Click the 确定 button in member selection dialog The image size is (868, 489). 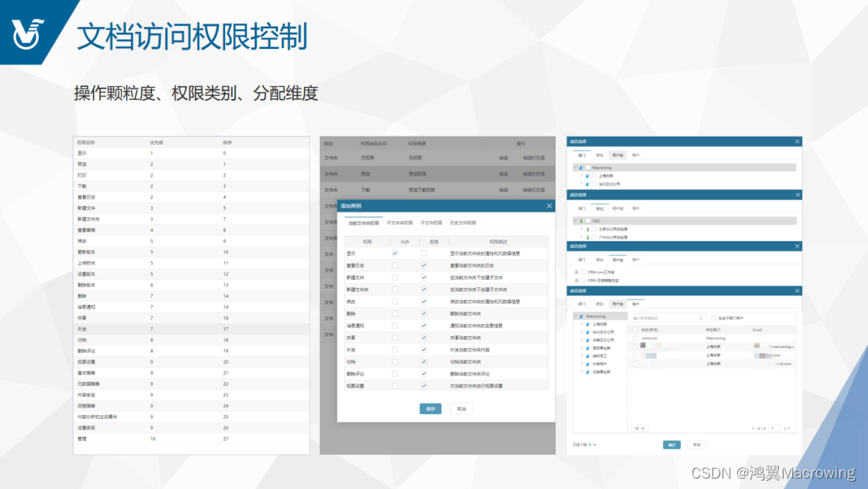671,445
